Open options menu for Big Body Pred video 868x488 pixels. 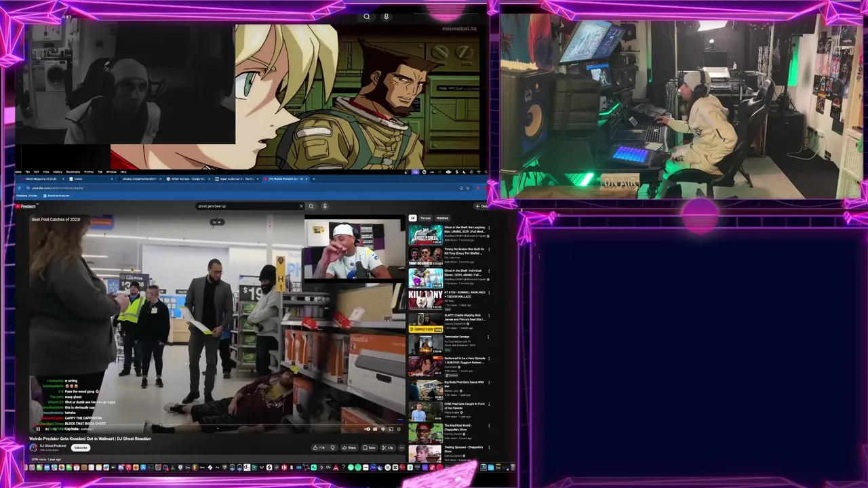pos(489,383)
